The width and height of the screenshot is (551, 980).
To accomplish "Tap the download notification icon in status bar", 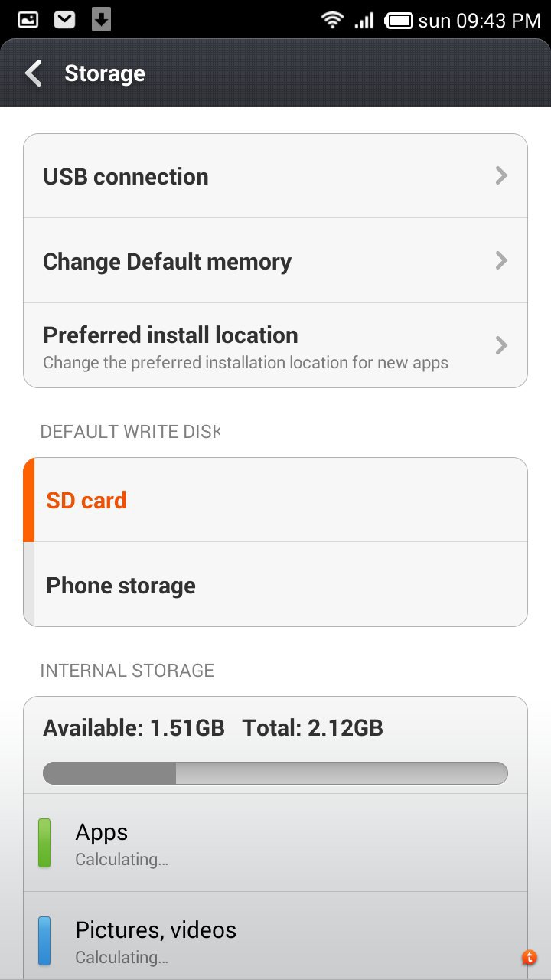I will (101, 20).
